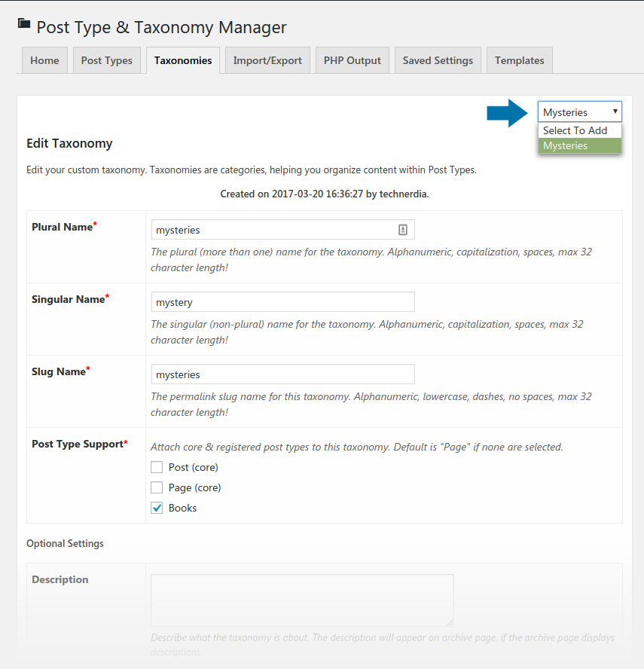Click the Slug Name input box
644x669 pixels.
coord(282,374)
